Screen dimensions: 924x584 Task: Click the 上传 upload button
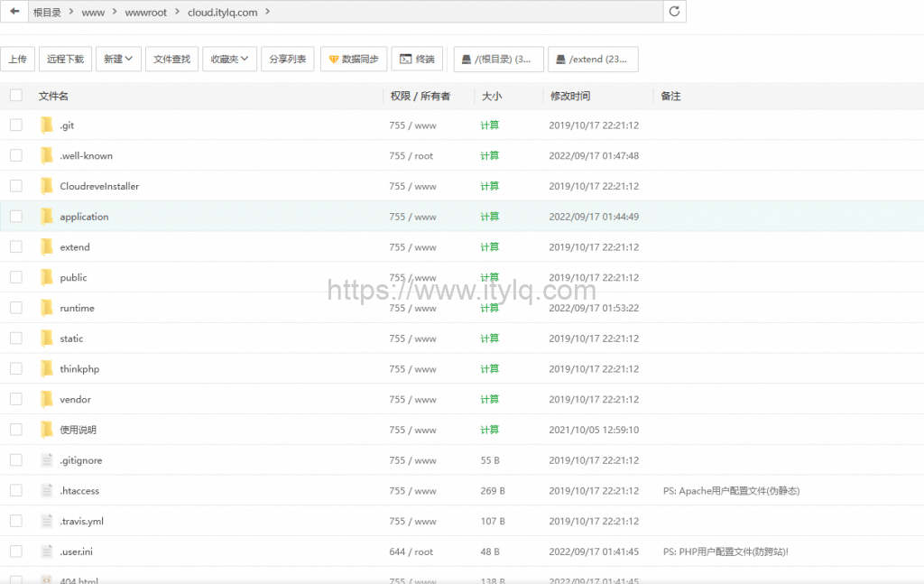pyautogui.click(x=17, y=59)
